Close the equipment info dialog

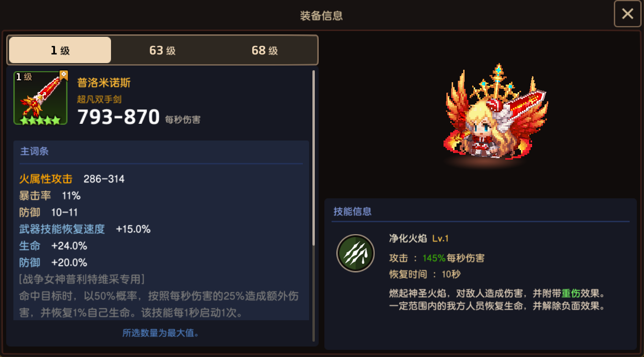[x=627, y=14]
